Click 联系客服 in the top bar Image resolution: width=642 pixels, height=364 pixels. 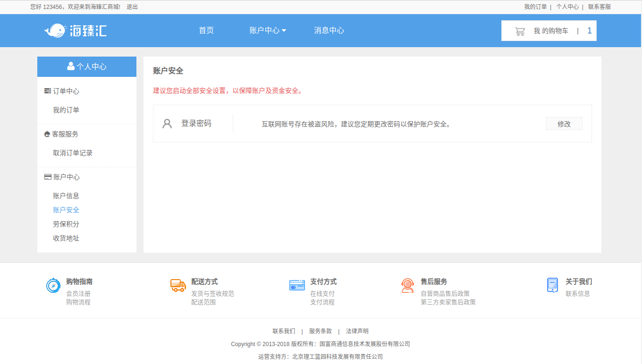pyautogui.click(x=600, y=7)
